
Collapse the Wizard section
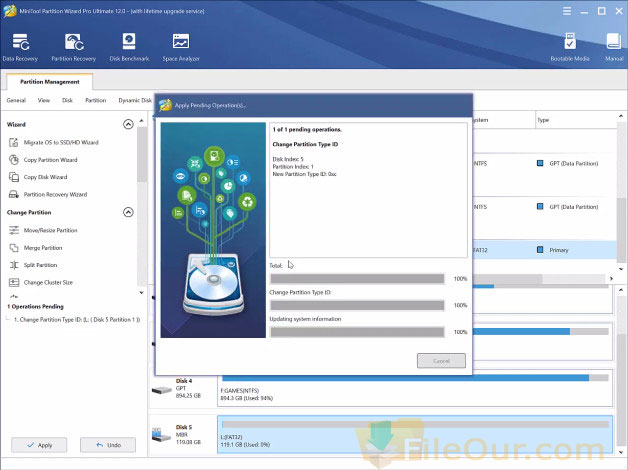click(128, 125)
